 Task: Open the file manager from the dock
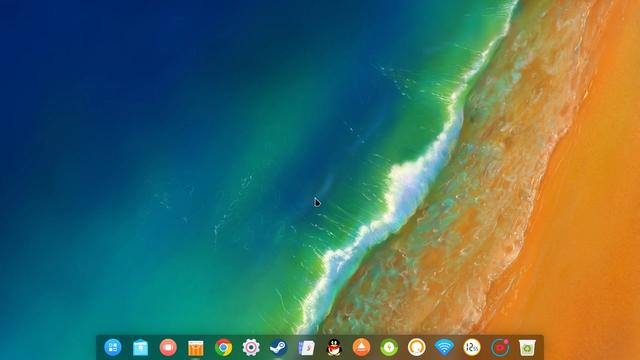tap(140, 348)
